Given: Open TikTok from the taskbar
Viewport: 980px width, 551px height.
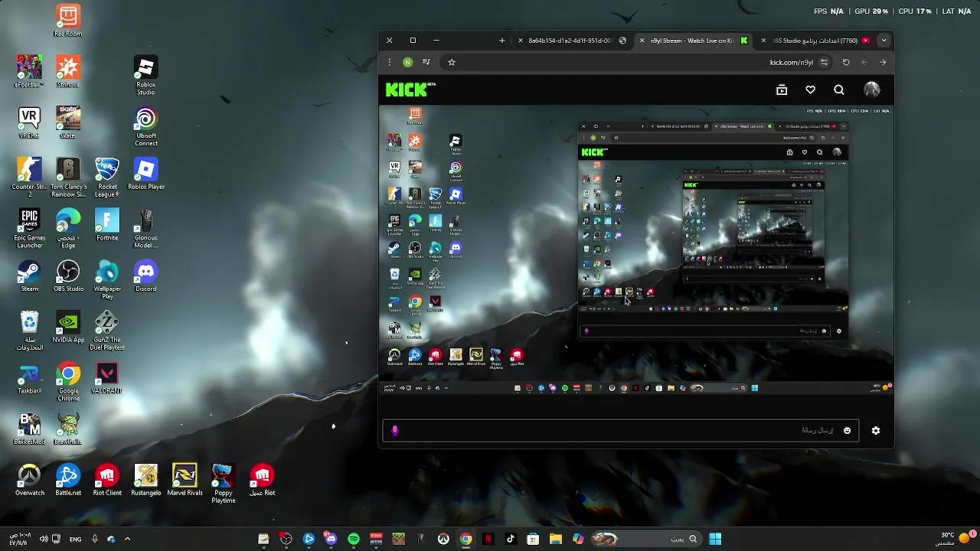Looking at the screenshot, I should (511, 539).
